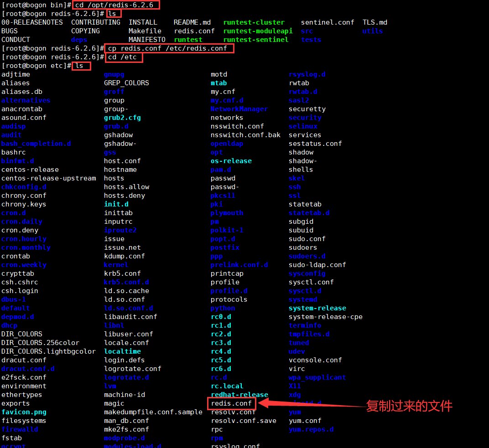Select the iproute2 directory
Viewport: 489px width, 448px height.
coord(120,230)
